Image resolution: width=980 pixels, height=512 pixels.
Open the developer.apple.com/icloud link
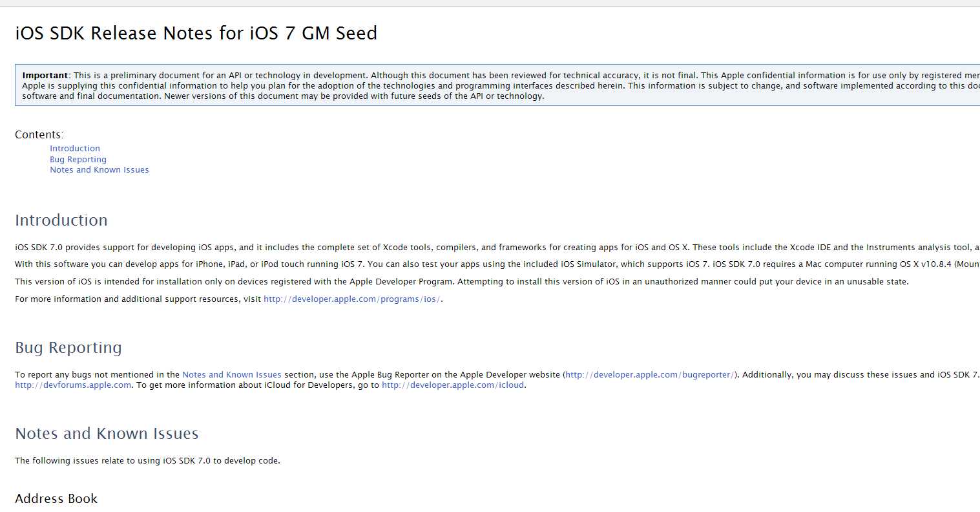pyautogui.click(x=453, y=385)
